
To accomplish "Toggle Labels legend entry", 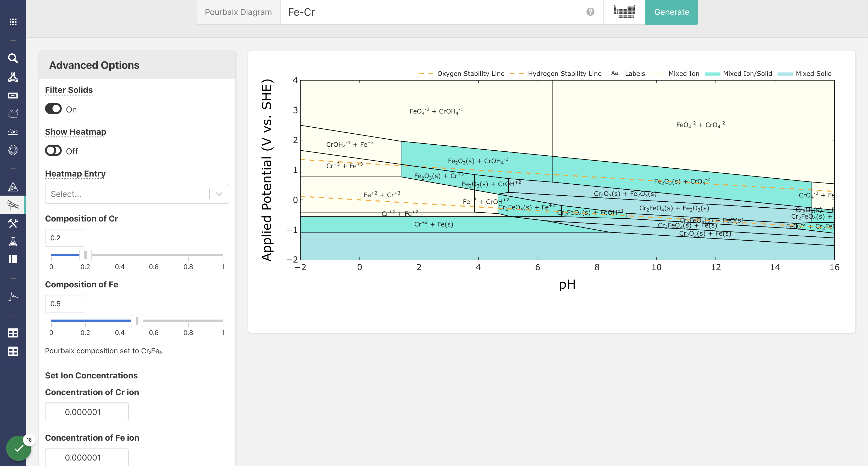I will coord(628,73).
